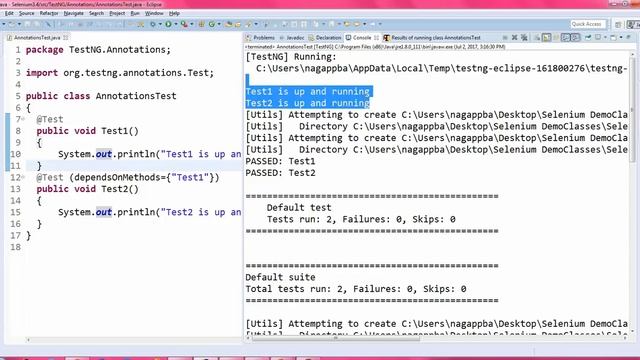
Task: Open the New Java Class dropdown arrow
Action: (x=219, y=24)
